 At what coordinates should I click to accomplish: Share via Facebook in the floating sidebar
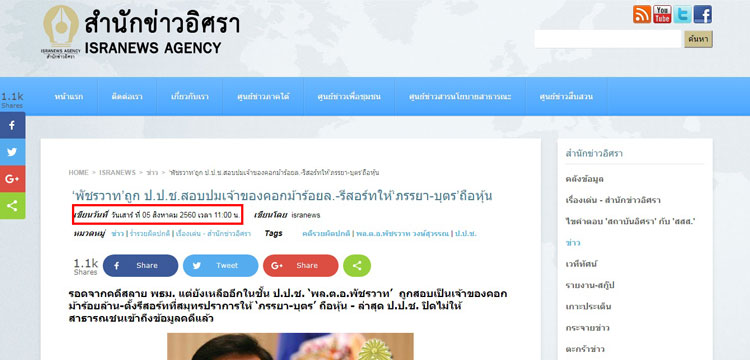point(12,125)
